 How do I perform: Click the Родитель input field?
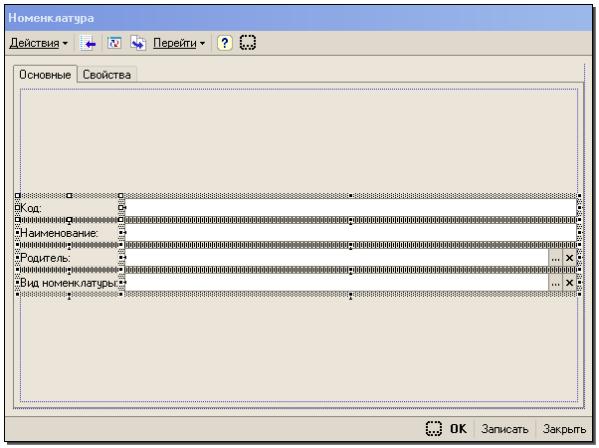(336, 258)
